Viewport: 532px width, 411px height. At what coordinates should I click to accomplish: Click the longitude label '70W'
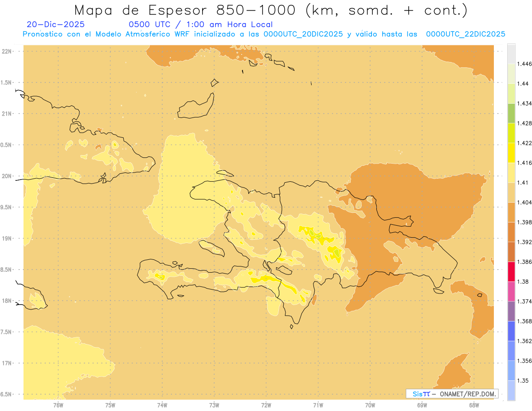pyautogui.click(x=370, y=405)
